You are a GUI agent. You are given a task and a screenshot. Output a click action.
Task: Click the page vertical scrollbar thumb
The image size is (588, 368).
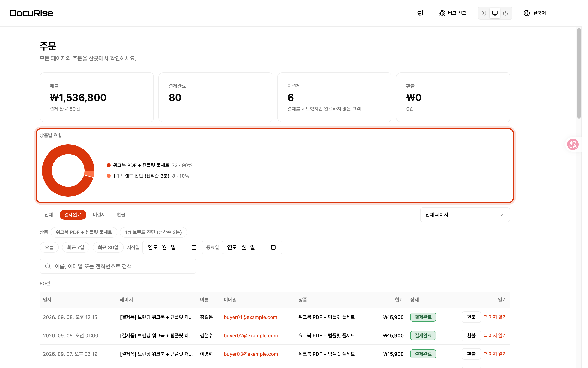579,73
